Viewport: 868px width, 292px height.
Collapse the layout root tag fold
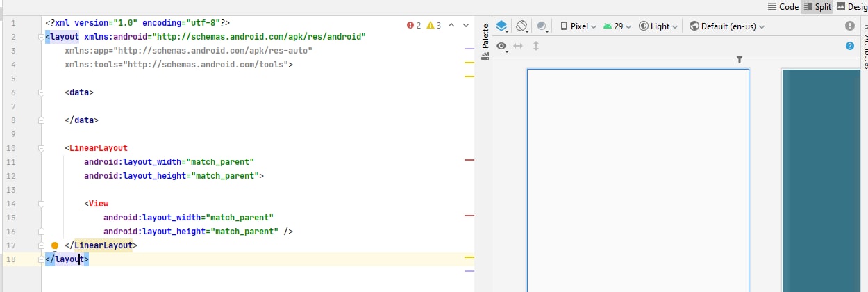click(x=42, y=36)
